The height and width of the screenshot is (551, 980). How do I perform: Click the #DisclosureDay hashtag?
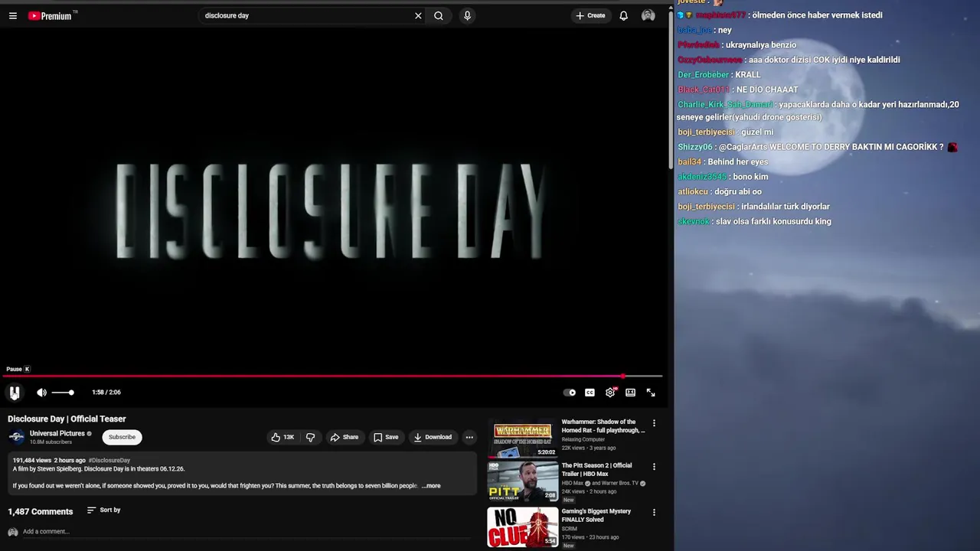click(109, 461)
